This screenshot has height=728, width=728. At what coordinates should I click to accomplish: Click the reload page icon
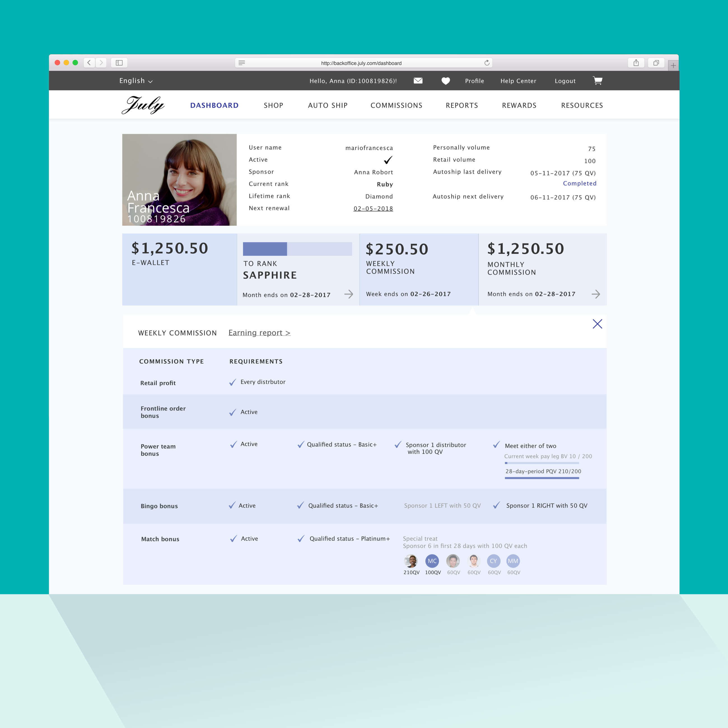click(x=487, y=62)
